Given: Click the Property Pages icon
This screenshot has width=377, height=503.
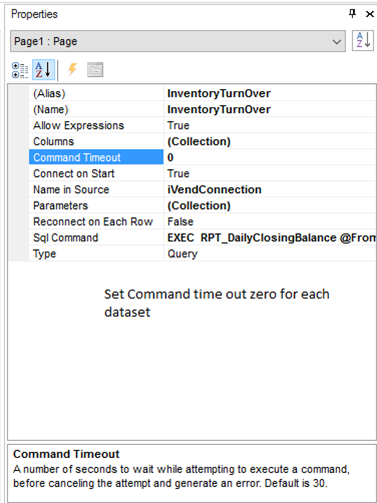Looking at the screenshot, I should click(x=95, y=70).
